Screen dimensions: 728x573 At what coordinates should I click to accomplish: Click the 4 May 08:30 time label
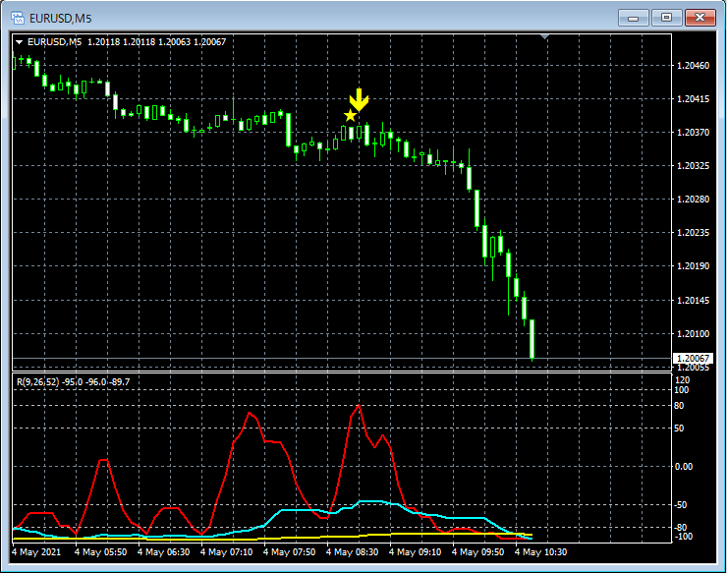tap(352, 552)
